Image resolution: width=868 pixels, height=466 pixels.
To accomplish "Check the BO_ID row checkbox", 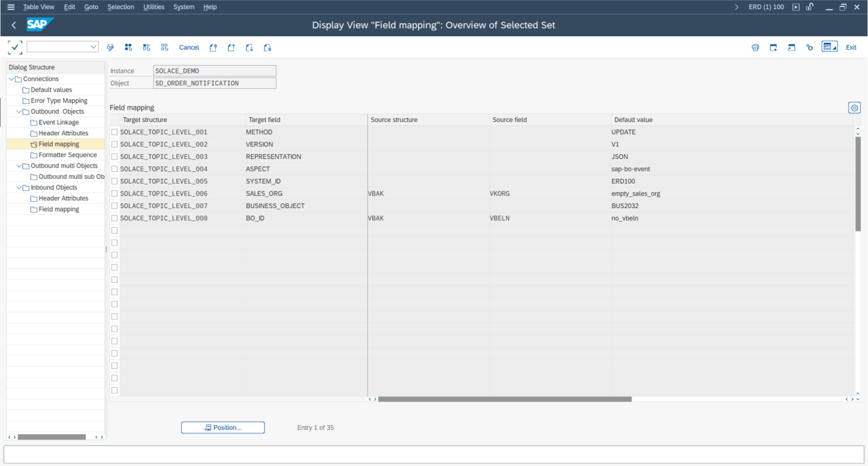I will [x=115, y=218].
